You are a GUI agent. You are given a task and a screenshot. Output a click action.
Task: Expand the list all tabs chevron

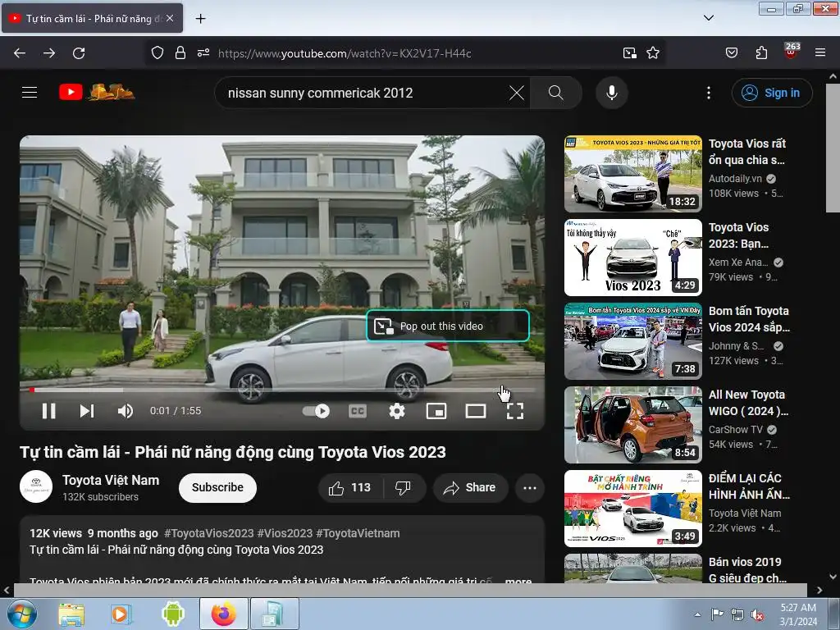tap(709, 18)
